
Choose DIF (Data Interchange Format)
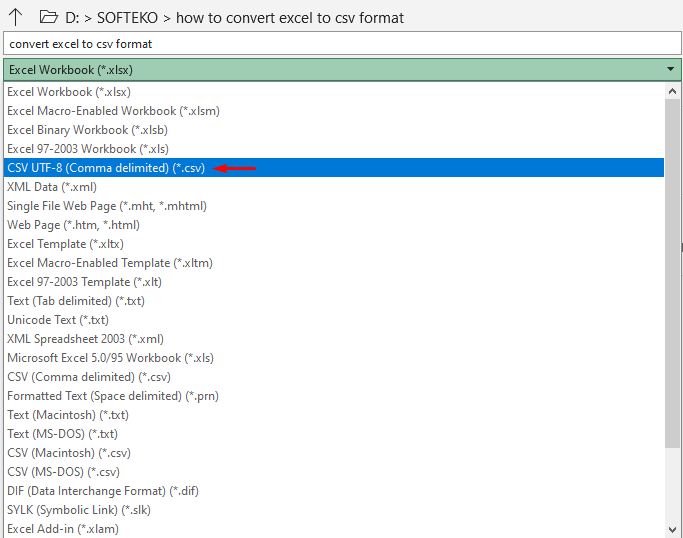(101, 491)
